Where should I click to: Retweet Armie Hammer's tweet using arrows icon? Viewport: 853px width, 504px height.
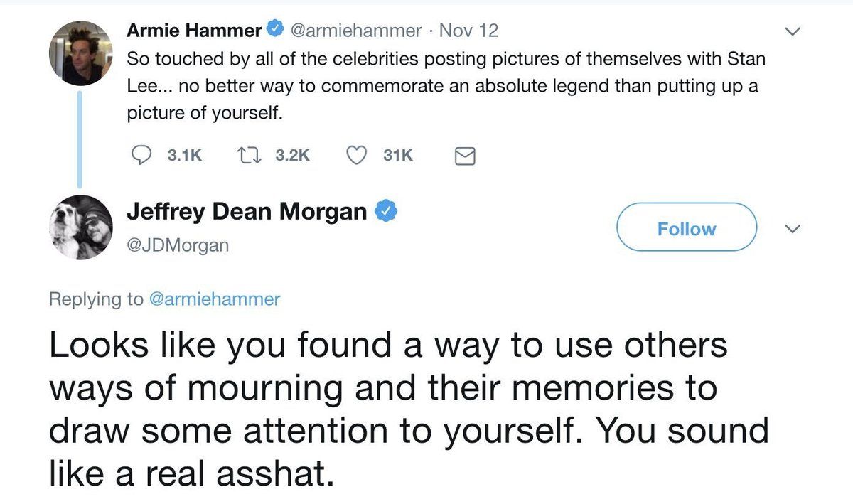[x=249, y=155]
